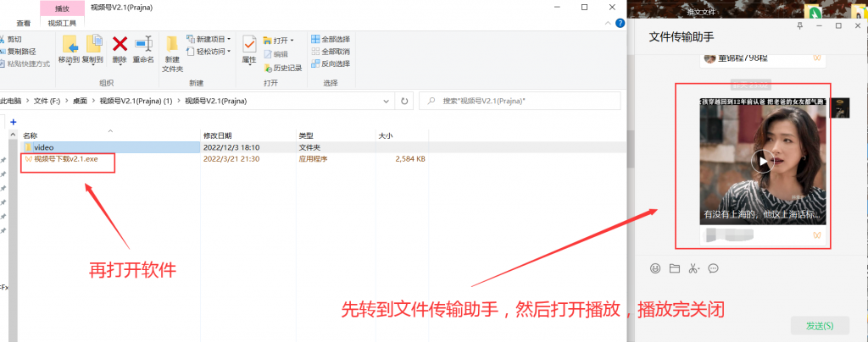Screen dimensions: 868x342
Task: Select the scissors screenshot icon
Action: pos(693,268)
